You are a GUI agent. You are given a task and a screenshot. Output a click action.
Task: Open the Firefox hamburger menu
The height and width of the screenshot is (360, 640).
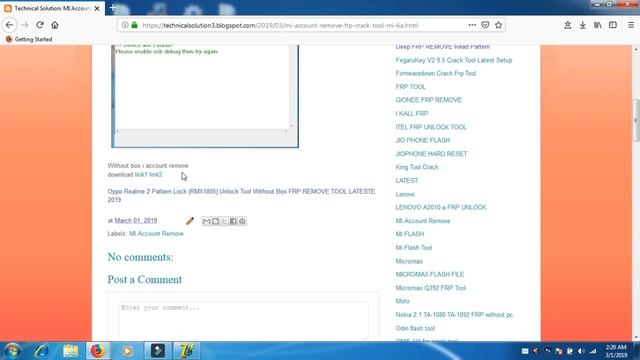[x=631, y=25]
